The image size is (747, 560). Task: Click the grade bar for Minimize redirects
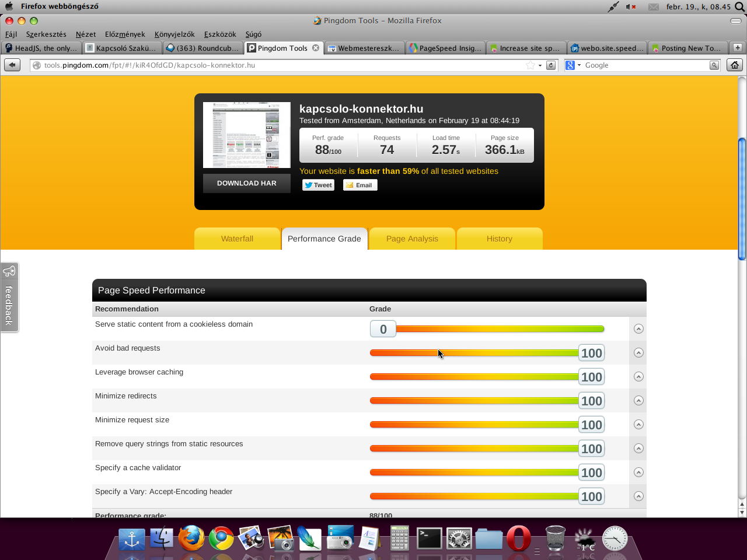(487, 401)
